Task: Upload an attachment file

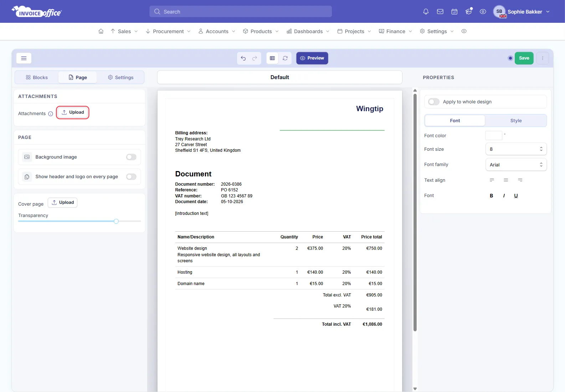Action: (73, 112)
